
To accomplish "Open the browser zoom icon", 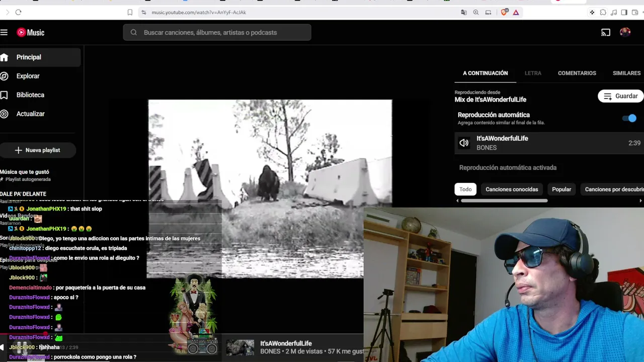I will coord(476,12).
